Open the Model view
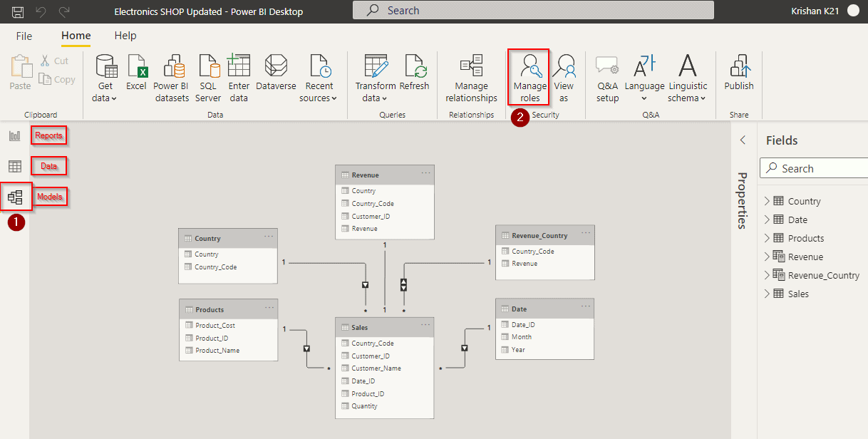The image size is (868, 439). pyautogui.click(x=14, y=196)
